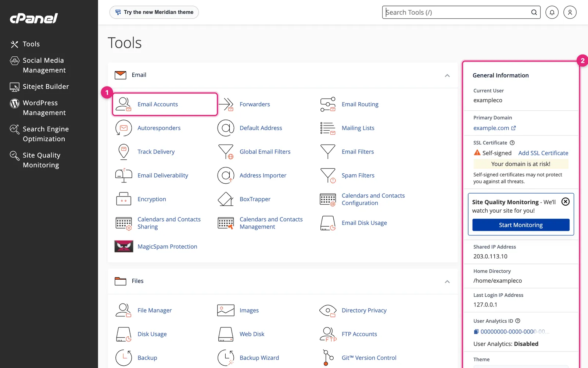588x368 pixels.
Task: Open the FTP Accounts icon
Action: 328,334
